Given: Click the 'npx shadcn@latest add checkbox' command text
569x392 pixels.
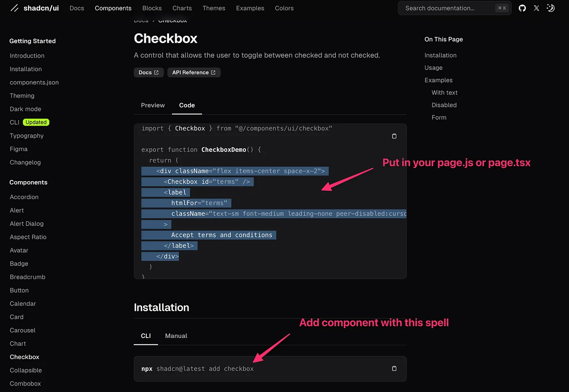Looking at the screenshot, I should pyautogui.click(x=198, y=369).
